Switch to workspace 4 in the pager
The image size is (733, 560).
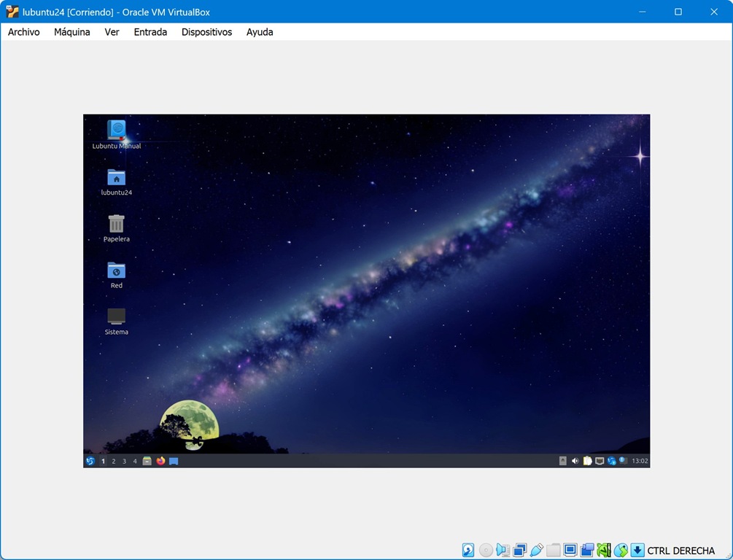pyautogui.click(x=135, y=462)
